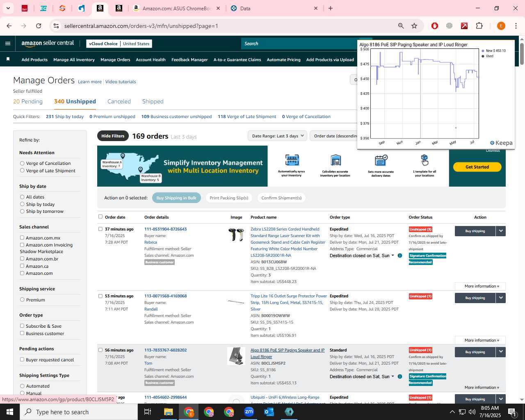Expand Buy shipping arrow for Zebra order
The image size is (525, 420).
501,231
